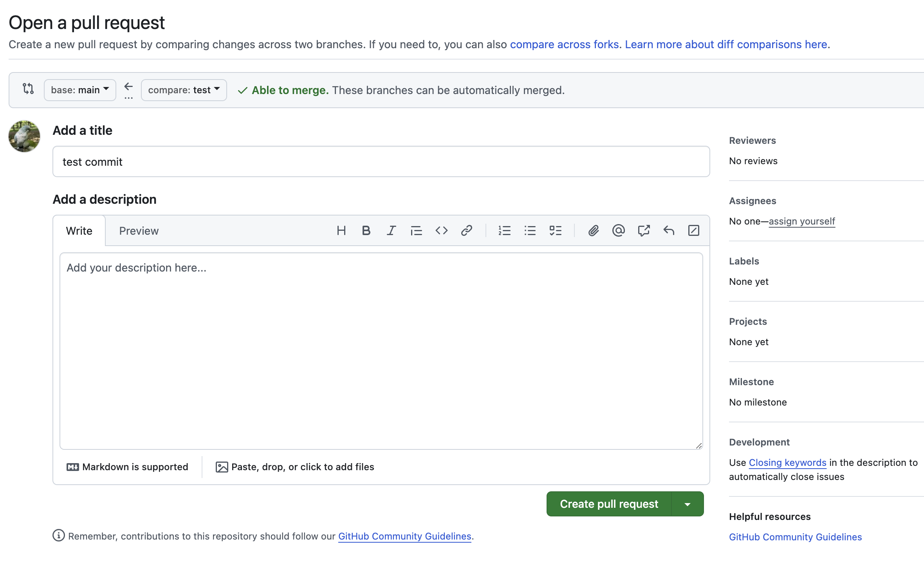The width and height of the screenshot is (924, 565).
Task: Insert a numbered list
Action: pos(505,230)
